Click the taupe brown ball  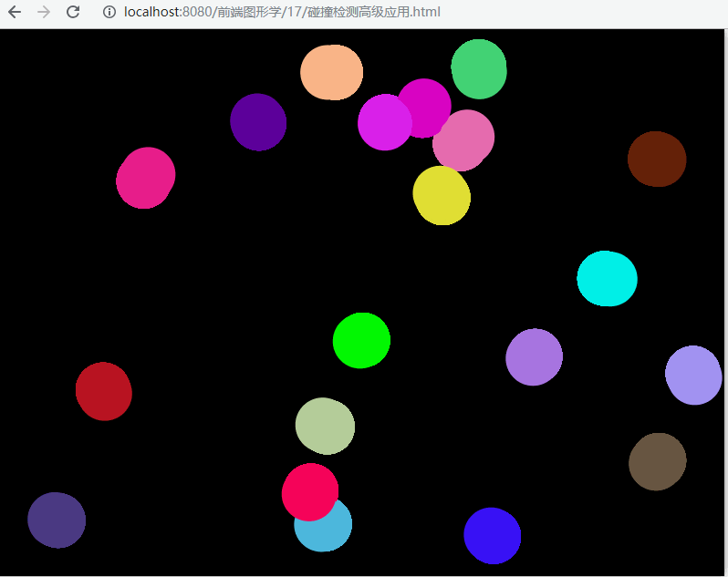[658, 461]
